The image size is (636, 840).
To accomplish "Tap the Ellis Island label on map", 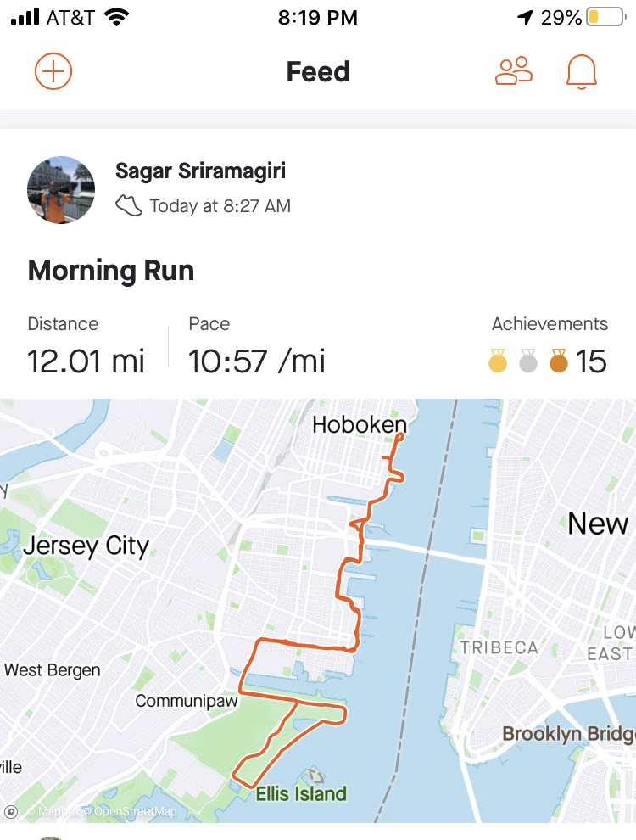I will [301, 794].
